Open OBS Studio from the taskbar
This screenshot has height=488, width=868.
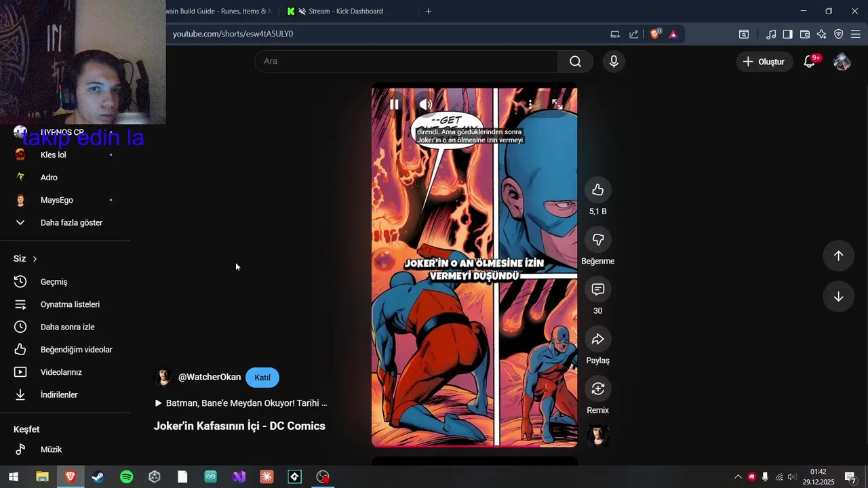click(323, 477)
